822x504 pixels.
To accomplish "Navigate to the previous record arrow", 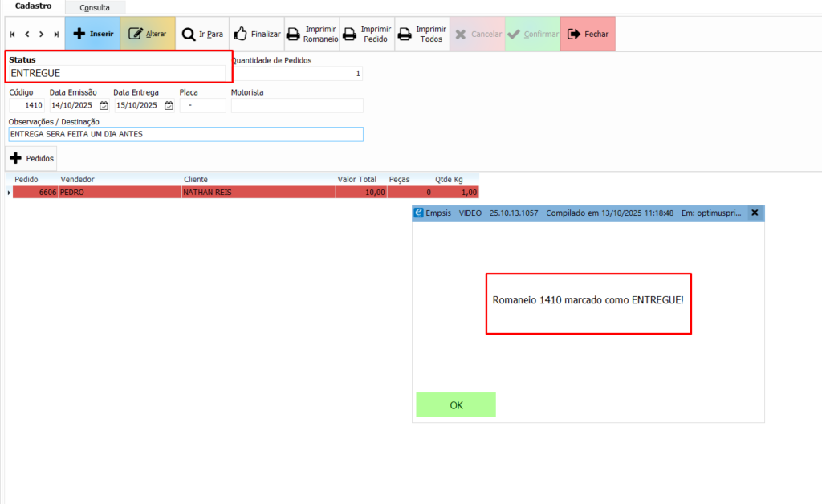I will tap(27, 35).
